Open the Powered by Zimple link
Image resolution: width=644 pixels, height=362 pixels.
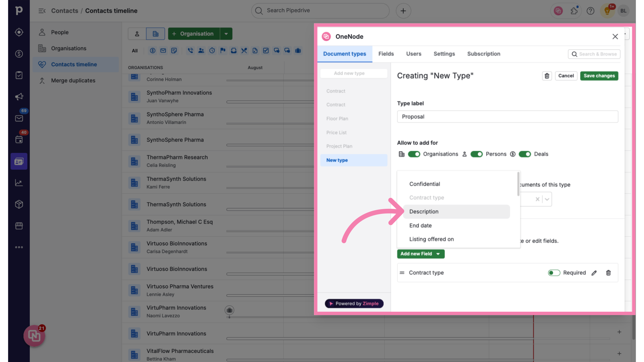tap(354, 304)
